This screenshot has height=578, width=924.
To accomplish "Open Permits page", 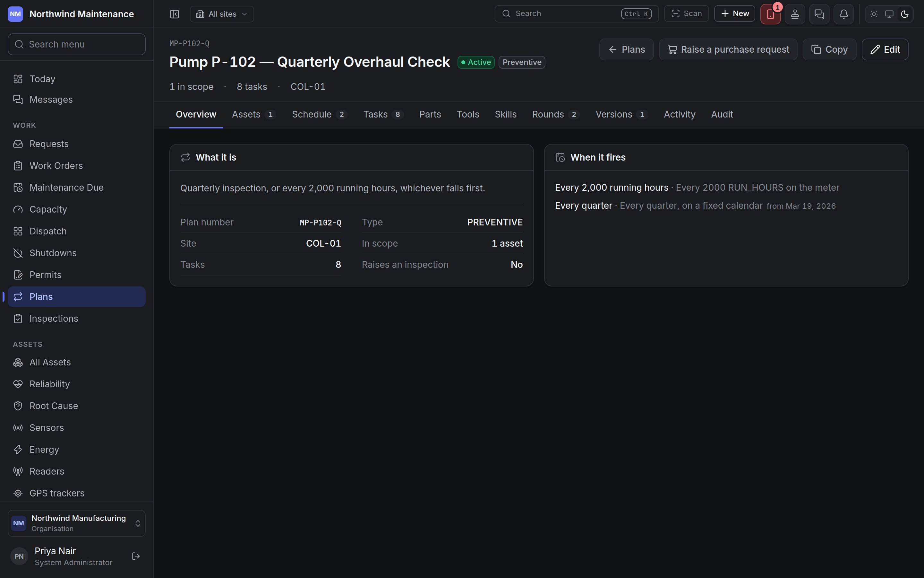I will pyautogui.click(x=77, y=275).
